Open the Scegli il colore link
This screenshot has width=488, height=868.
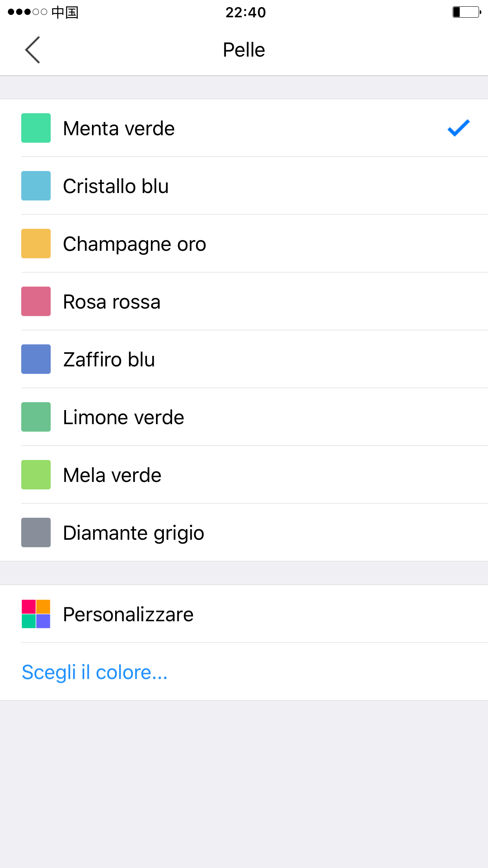pyautogui.click(x=95, y=672)
